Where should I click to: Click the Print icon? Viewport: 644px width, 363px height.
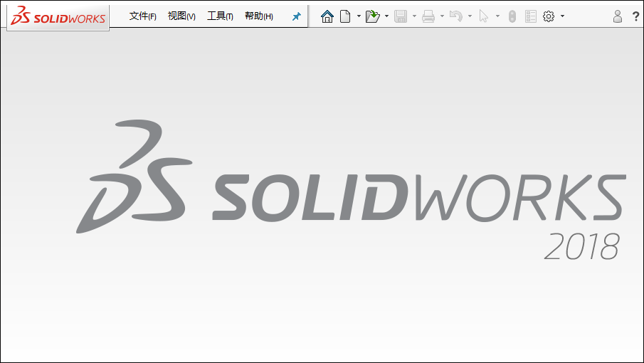click(x=428, y=16)
